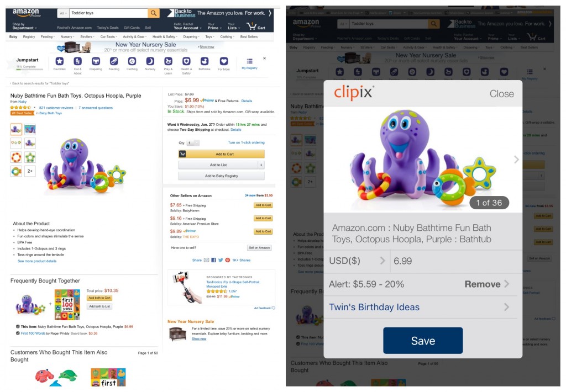Open the Strollers menu in Baby navigation

[87, 36]
